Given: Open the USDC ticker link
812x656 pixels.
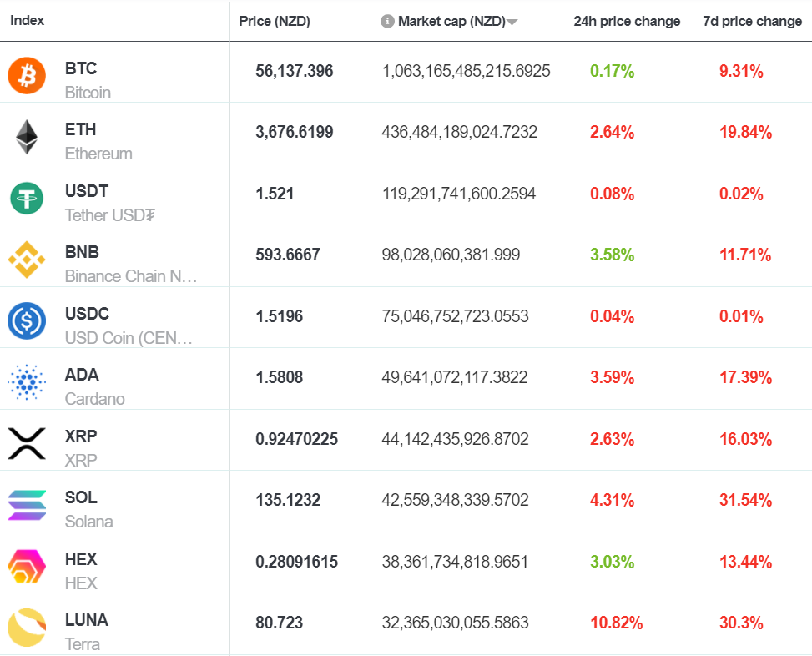Looking at the screenshot, I should 87,314.
